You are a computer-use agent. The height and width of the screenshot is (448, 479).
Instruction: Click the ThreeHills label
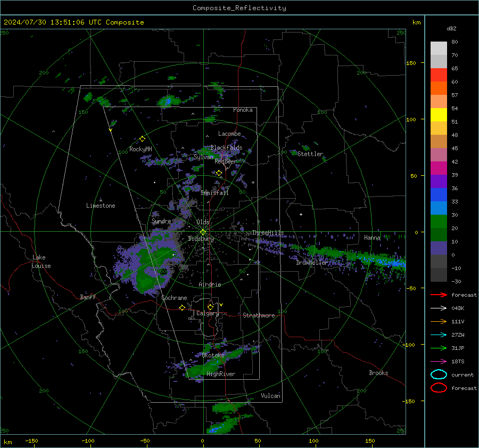tap(268, 233)
